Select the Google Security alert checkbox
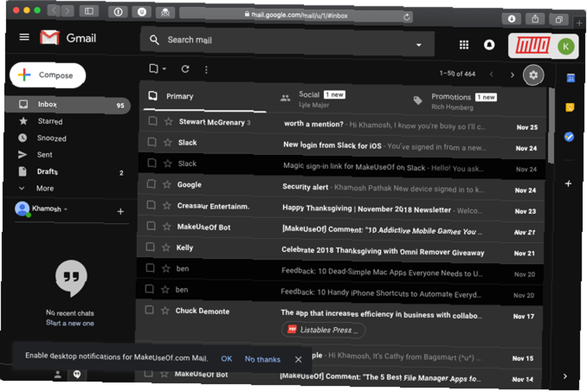This screenshot has width=587, height=392. (151, 184)
